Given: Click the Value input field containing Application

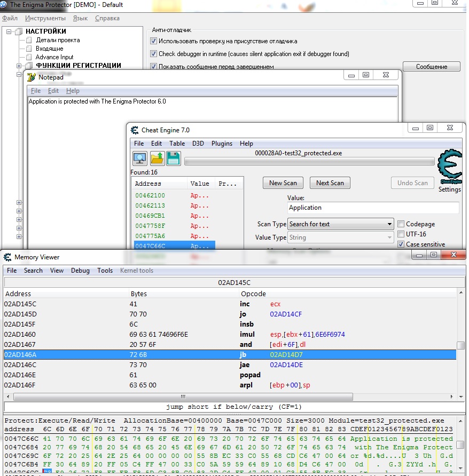Looking at the screenshot, I should [x=373, y=208].
